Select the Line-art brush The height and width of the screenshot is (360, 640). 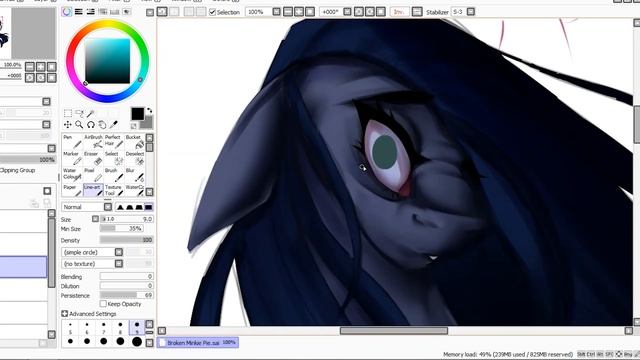coord(93,190)
